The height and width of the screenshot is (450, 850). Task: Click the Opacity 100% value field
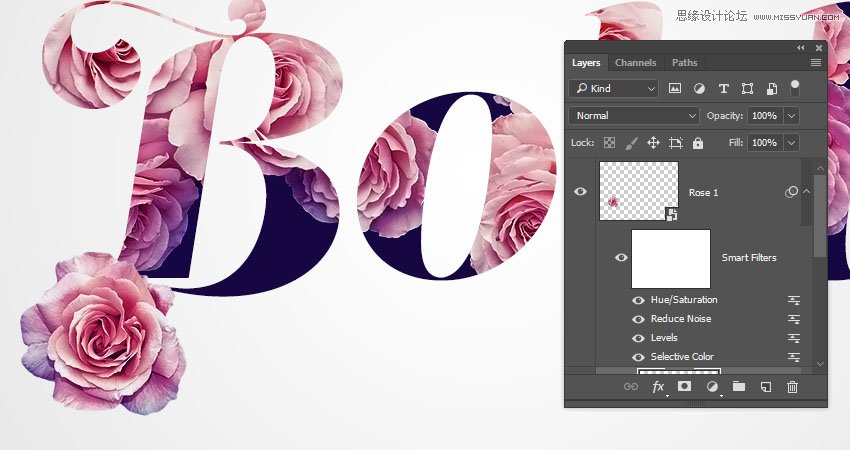(x=764, y=115)
